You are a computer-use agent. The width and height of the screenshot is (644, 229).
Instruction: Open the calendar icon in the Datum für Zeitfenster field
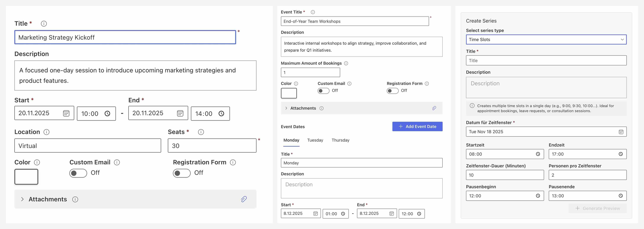click(x=621, y=132)
